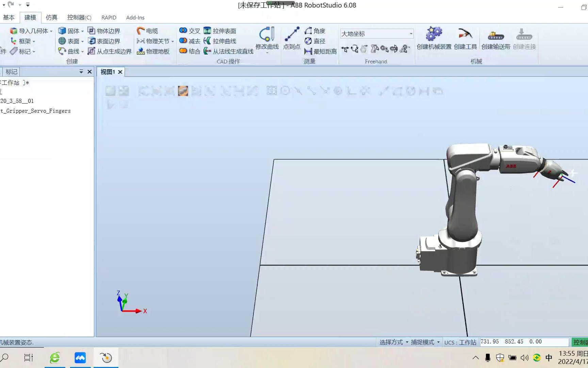Expand the Curve (曲线) dropdown arrow

[82, 52]
